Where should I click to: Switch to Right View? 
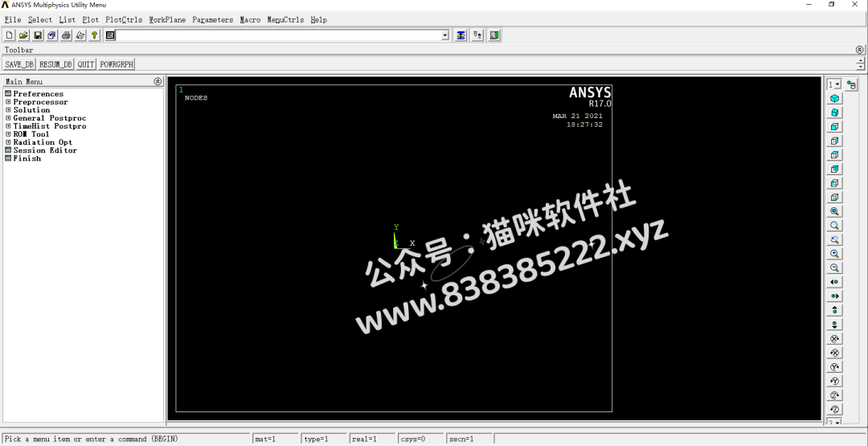(x=835, y=141)
